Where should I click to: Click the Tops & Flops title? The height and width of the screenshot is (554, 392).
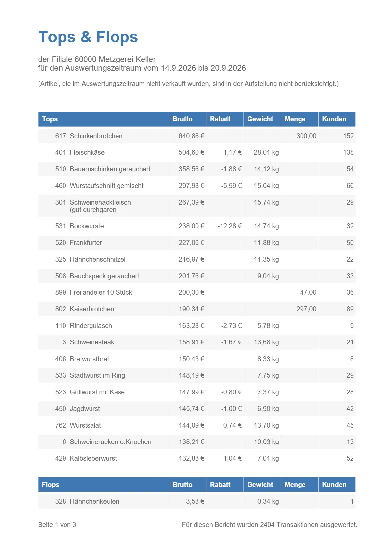88,37
